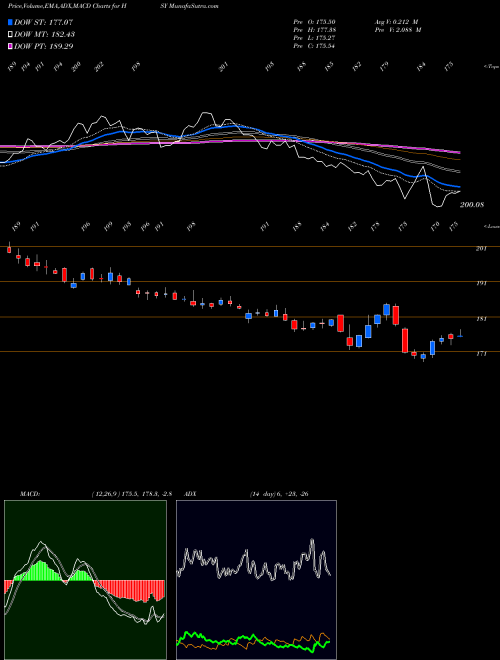Click the last candlestick on the price chart
This screenshot has height=660, width=500.
click(460, 335)
